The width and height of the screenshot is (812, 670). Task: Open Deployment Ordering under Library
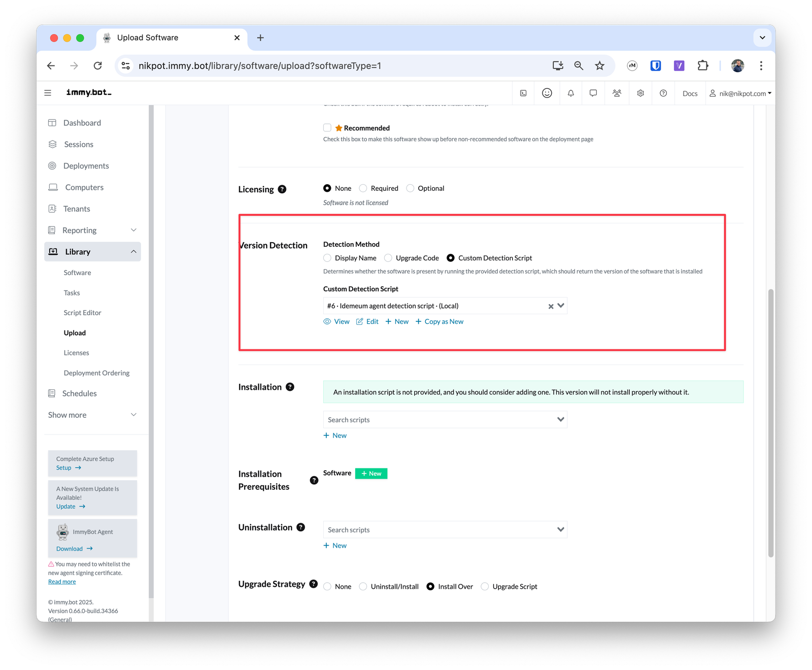pyautogui.click(x=96, y=373)
